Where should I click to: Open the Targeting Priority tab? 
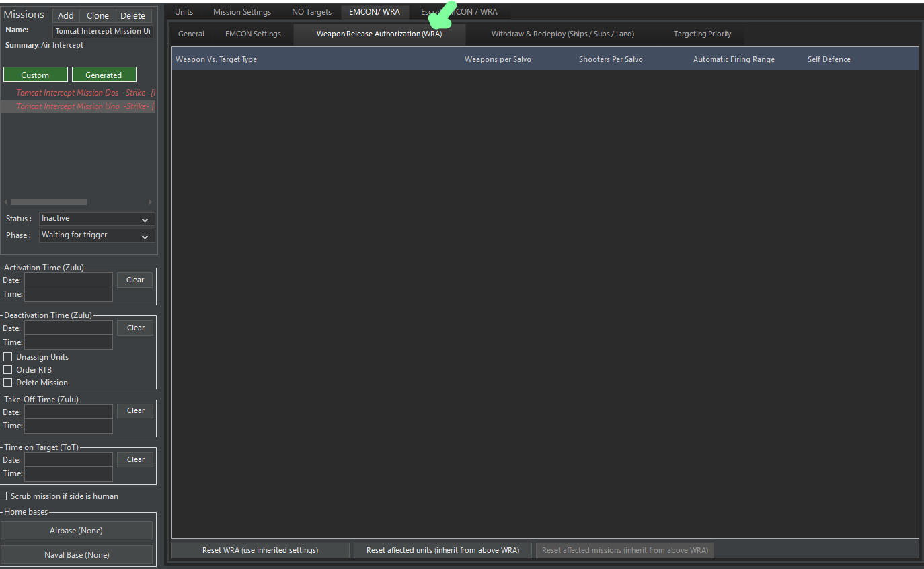point(703,34)
